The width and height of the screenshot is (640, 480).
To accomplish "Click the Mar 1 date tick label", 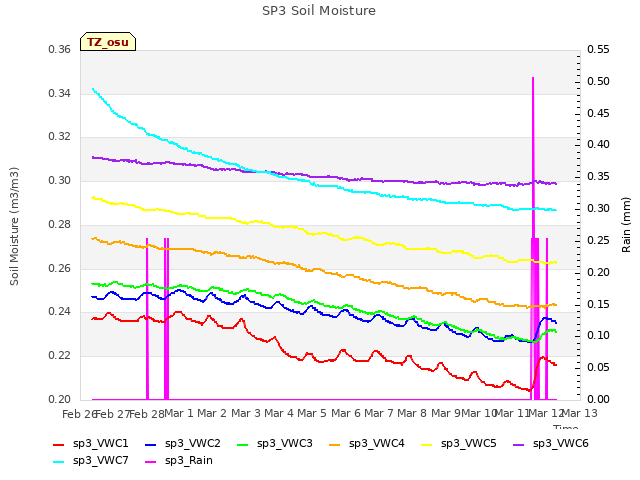I will (x=178, y=413).
